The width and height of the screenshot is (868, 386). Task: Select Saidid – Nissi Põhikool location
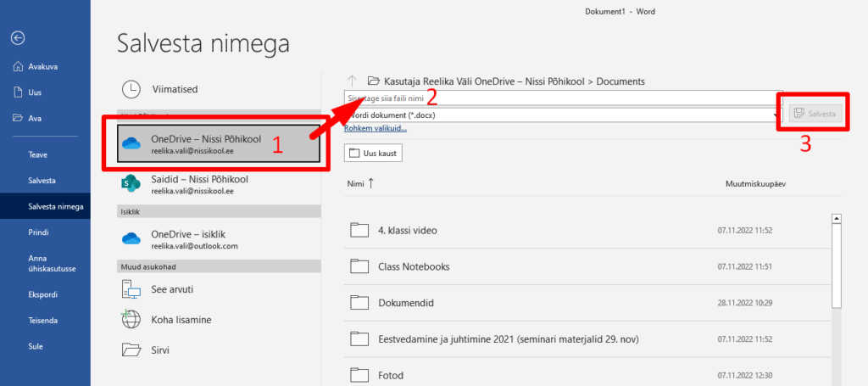(220, 185)
